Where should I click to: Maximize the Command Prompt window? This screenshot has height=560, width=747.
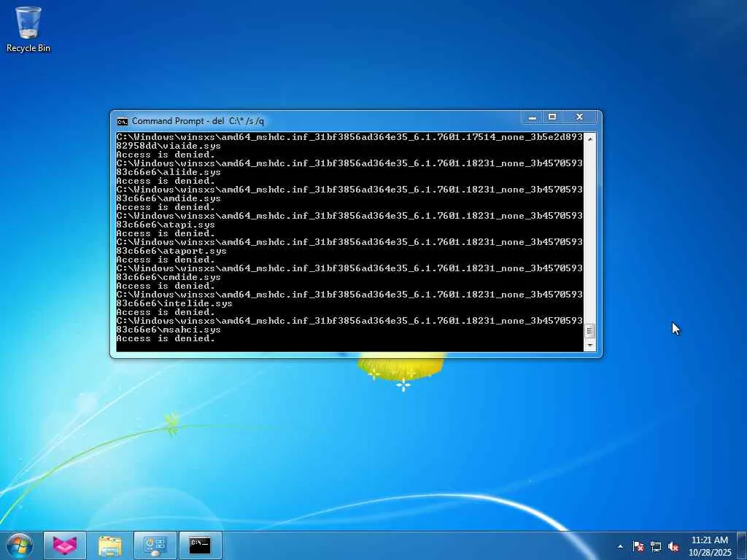[x=553, y=117]
